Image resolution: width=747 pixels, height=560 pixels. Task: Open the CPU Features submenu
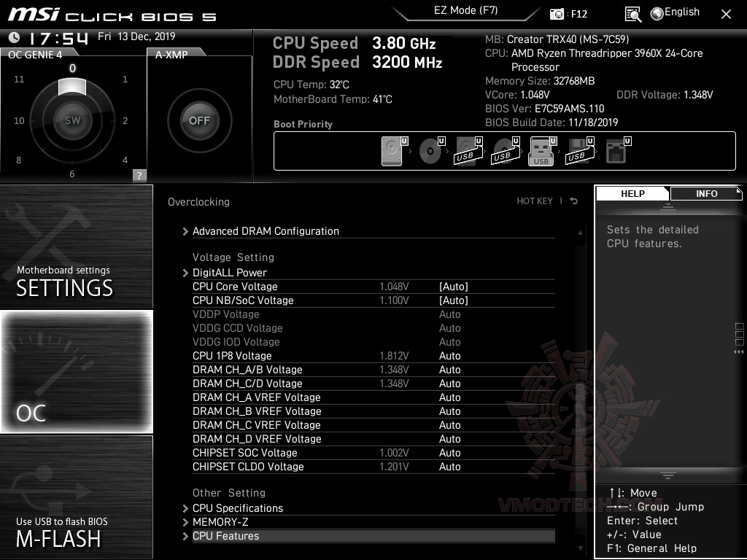pyautogui.click(x=228, y=535)
